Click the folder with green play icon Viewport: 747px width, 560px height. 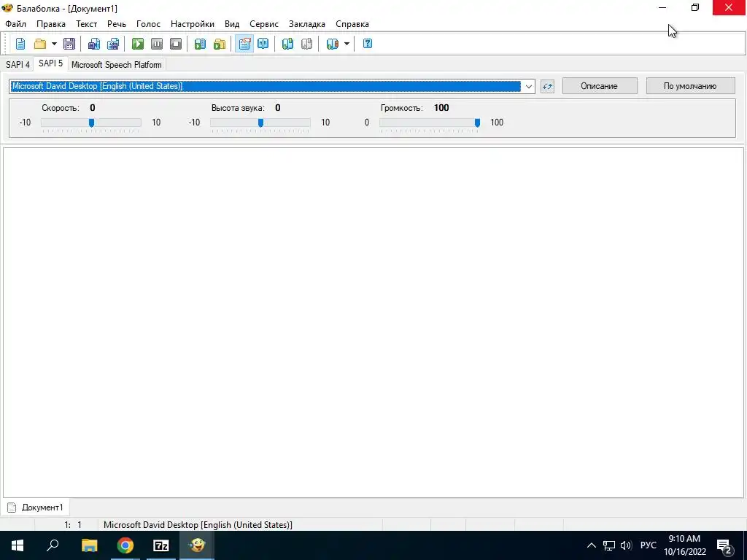click(219, 44)
